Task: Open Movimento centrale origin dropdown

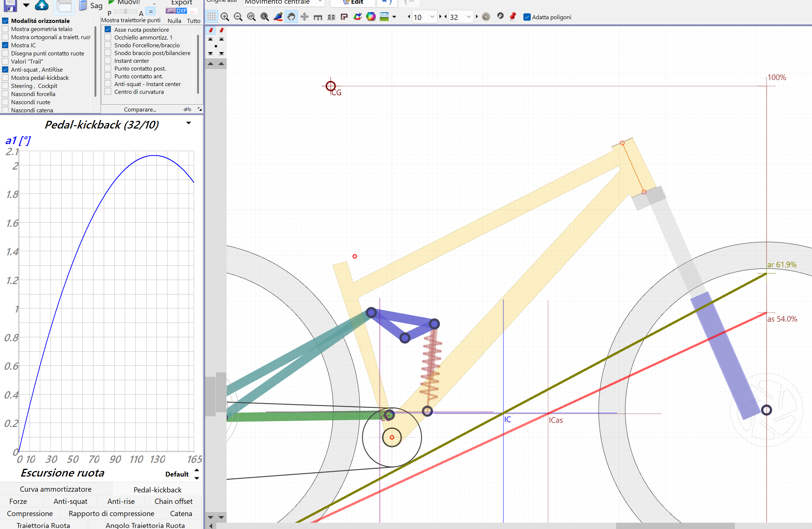Action: click(284, 3)
